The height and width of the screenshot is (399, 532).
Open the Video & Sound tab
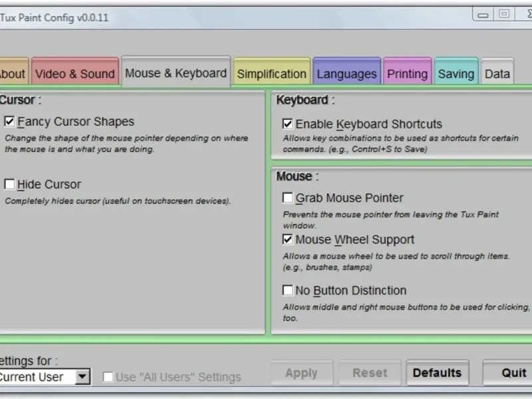click(75, 72)
